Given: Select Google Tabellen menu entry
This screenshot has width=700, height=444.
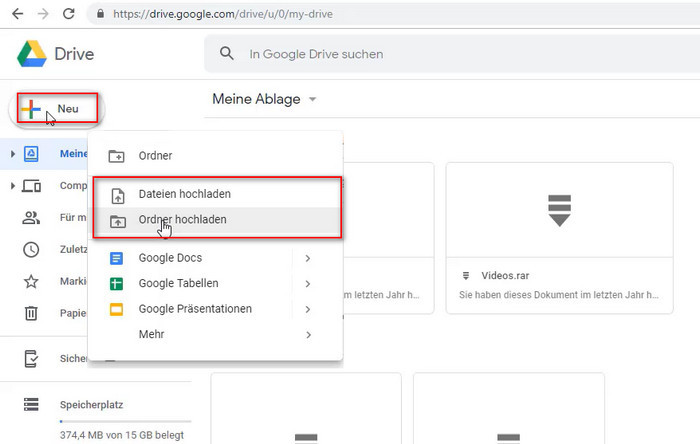Looking at the screenshot, I should pos(215,283).
